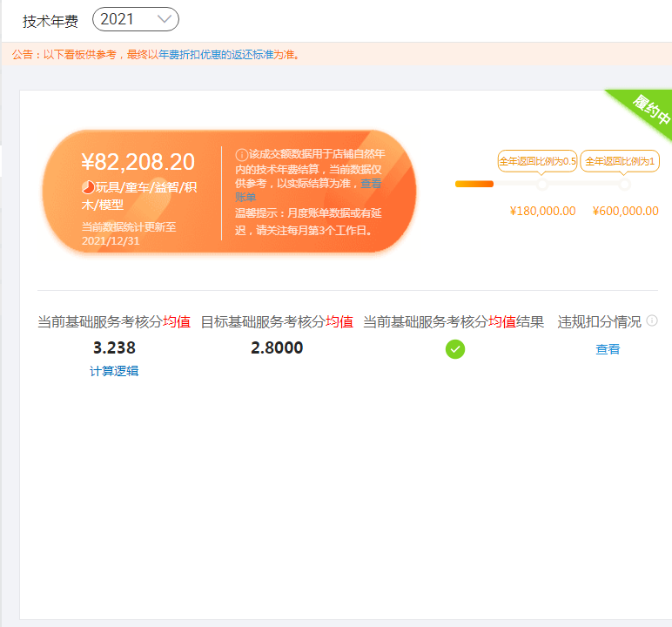Viewport: 672px width, 627px height.
Task: Click the 全年返回比例为0.5 milestone label
Action: coord(537,161)
